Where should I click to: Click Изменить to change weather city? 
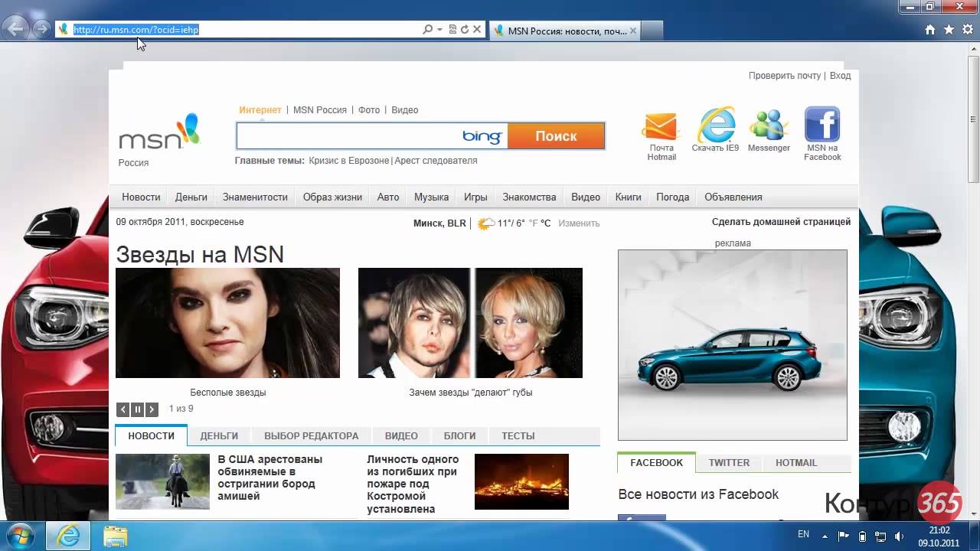(x=579, y=223)
